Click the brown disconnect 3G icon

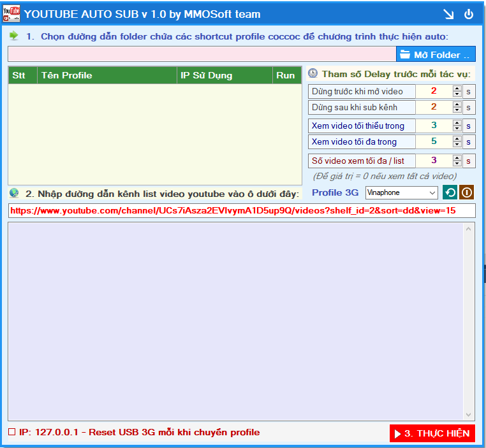(467, 192)
